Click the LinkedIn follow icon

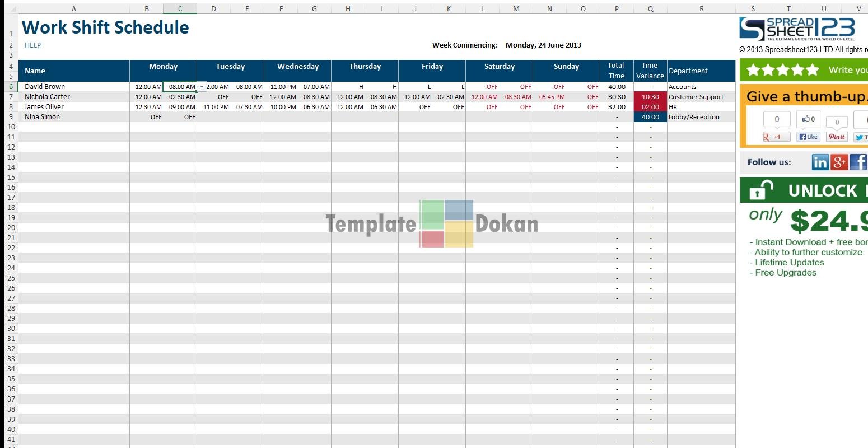tap(820, 162)
